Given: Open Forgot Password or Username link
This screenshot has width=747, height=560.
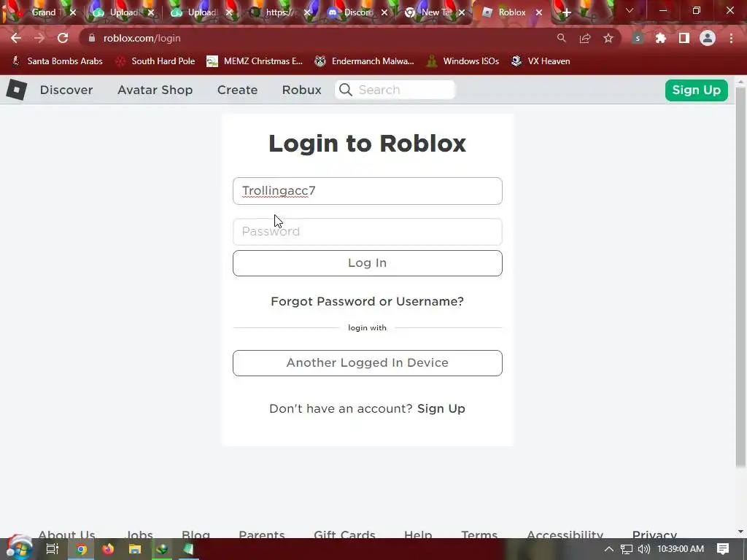Looking at the screenshot, I should pos(368,301).
